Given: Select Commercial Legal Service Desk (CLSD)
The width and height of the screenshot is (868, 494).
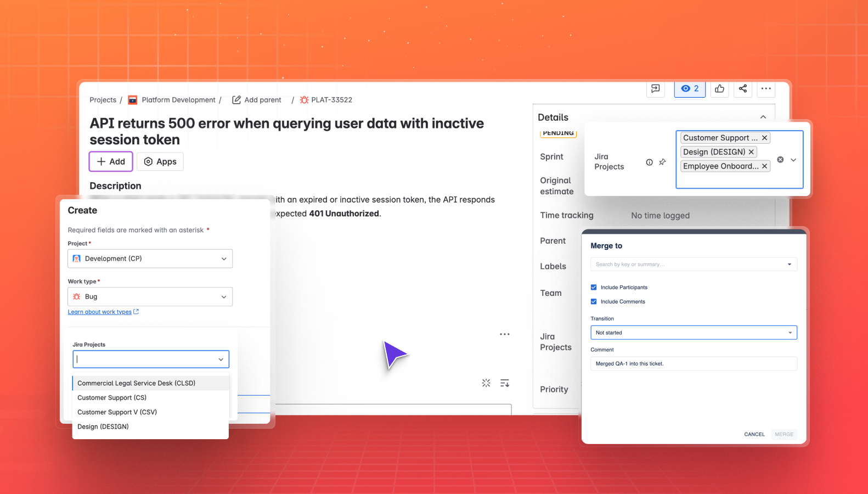Looking at the screenshot, I should [x=150, y=383].
